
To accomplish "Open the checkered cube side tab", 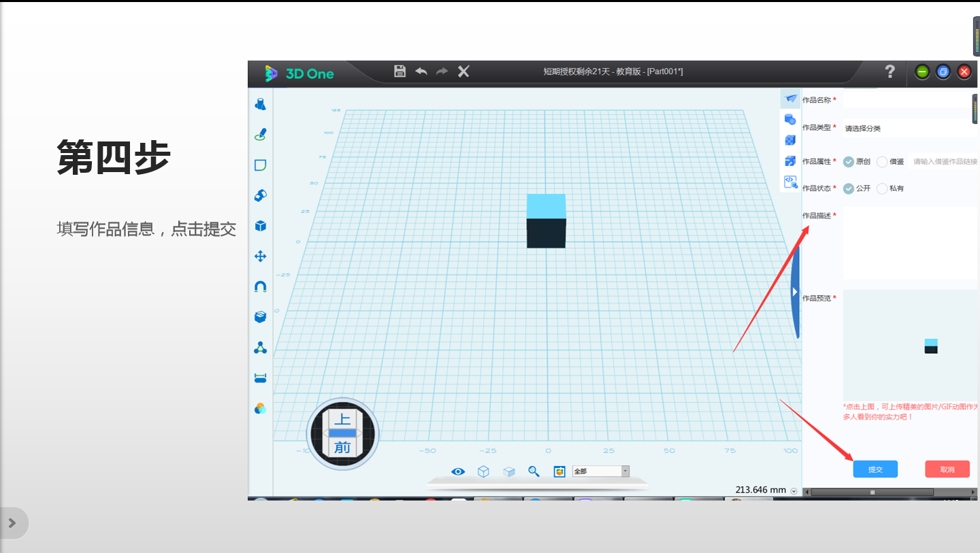I will coord(790,140).
